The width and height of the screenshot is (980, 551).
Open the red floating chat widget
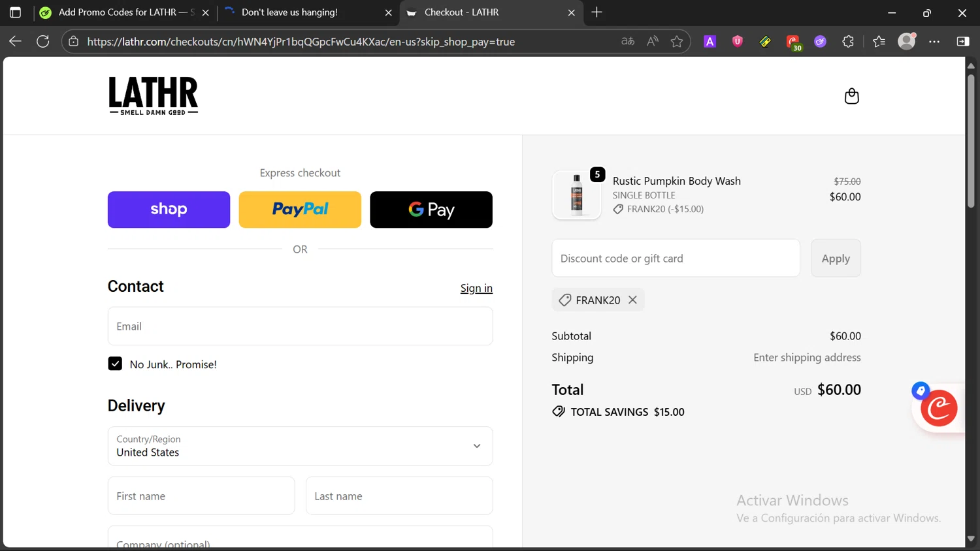point(939,408)
